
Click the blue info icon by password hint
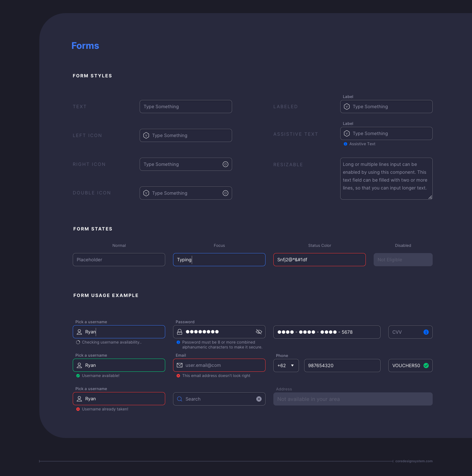click(x=178, y=342)
